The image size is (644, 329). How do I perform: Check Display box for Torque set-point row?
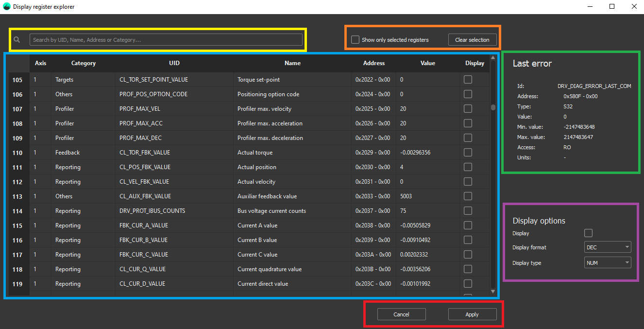click(x=468, y=80)
